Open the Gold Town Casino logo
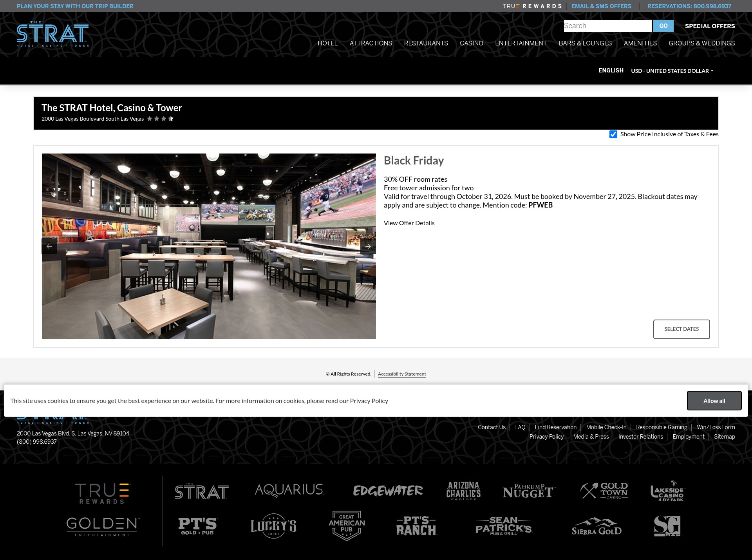Screen dimensions: 752x560 604,491
